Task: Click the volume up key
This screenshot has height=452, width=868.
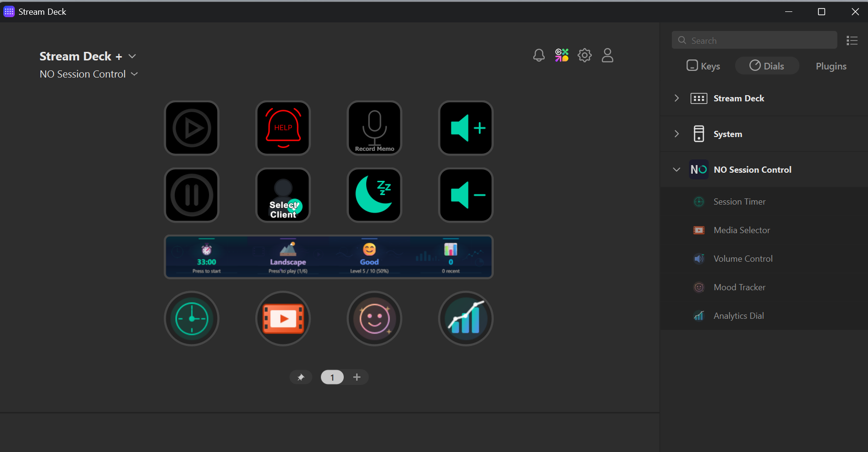Action: [465, 128]
